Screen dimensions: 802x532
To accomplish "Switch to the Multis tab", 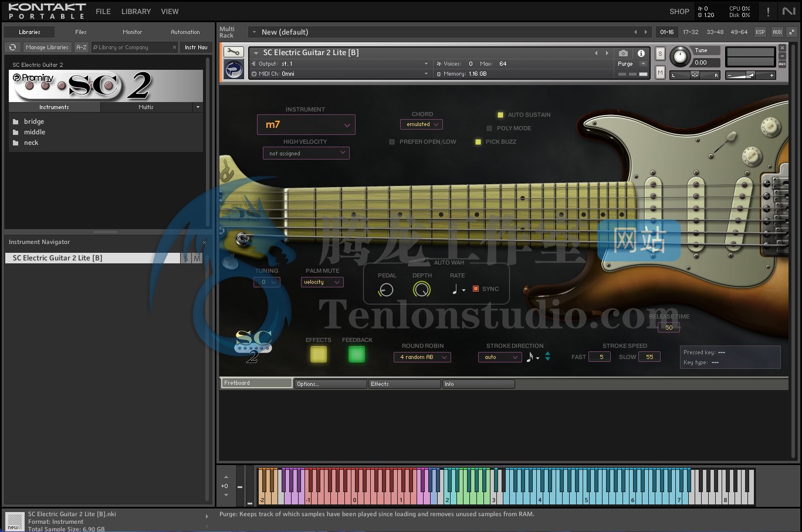I will 146,107.
